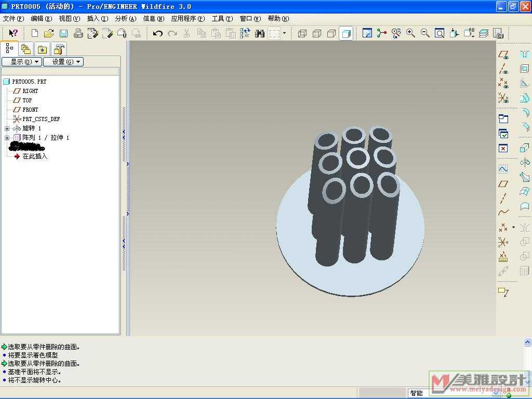Click the Zoom Out magnifier icon

click(x=425, y=33)
